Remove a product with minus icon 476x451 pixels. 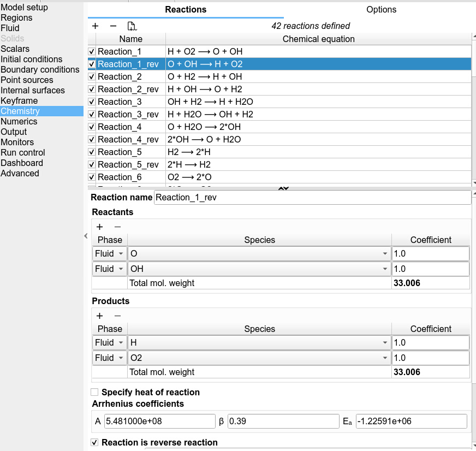point(117,316)
